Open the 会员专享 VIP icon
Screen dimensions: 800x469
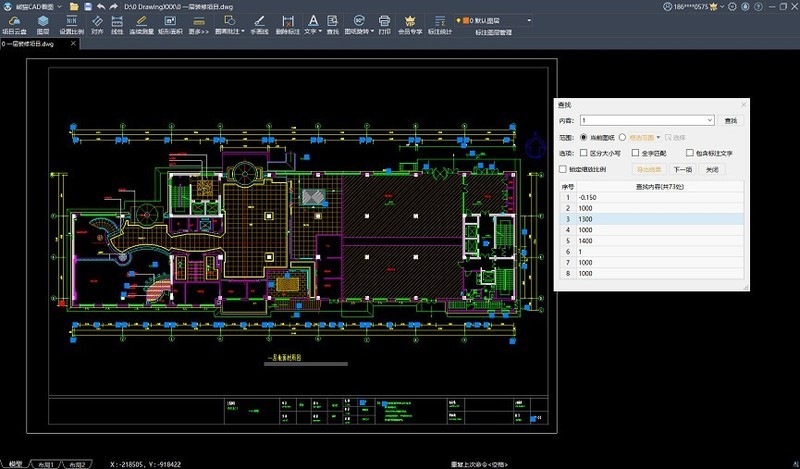coord(410,23)
